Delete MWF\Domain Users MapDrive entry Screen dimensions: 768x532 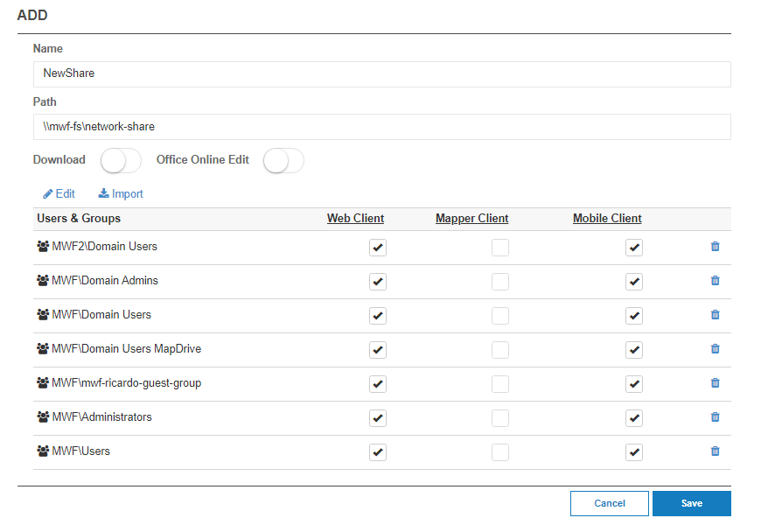pos(715,349)
